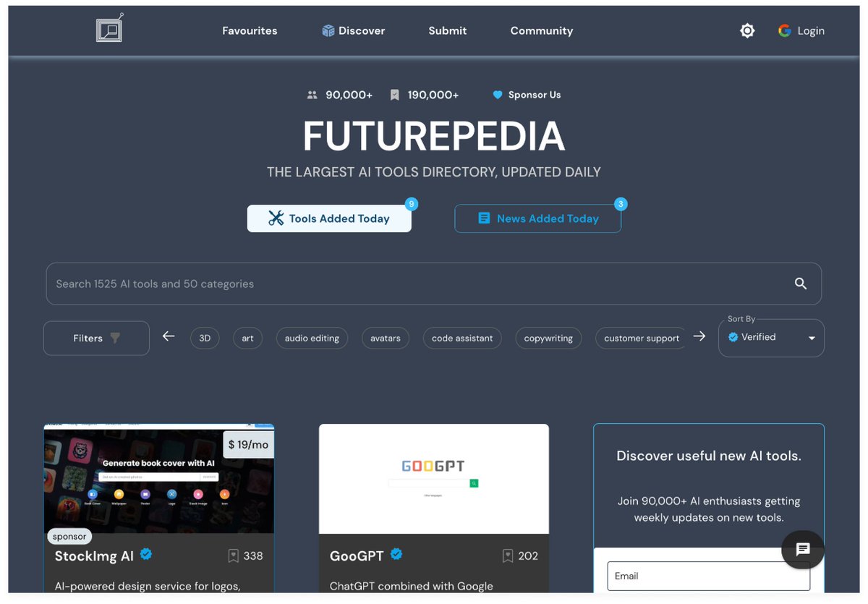
Task: Click the notification badge on News Added Today
Action: click(x=620, y=204)
